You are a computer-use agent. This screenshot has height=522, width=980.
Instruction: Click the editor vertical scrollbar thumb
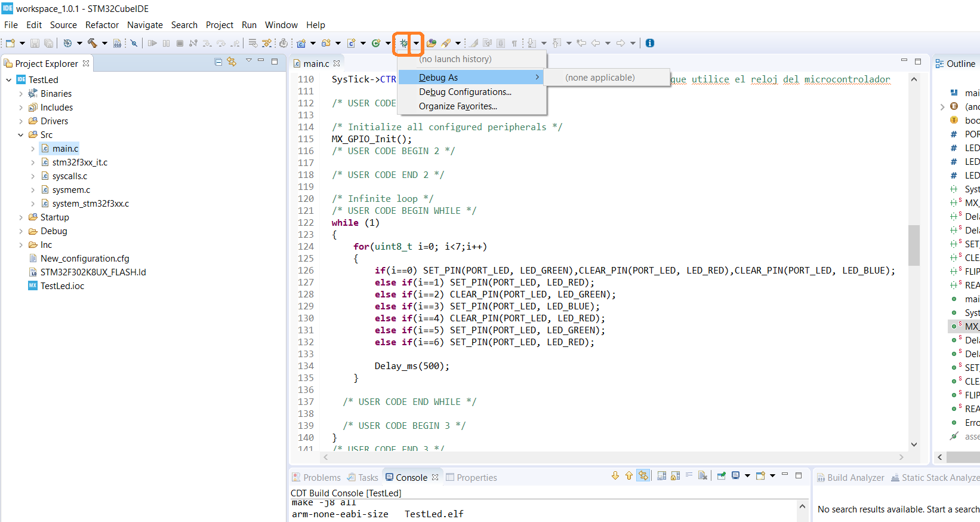point(914,245)
